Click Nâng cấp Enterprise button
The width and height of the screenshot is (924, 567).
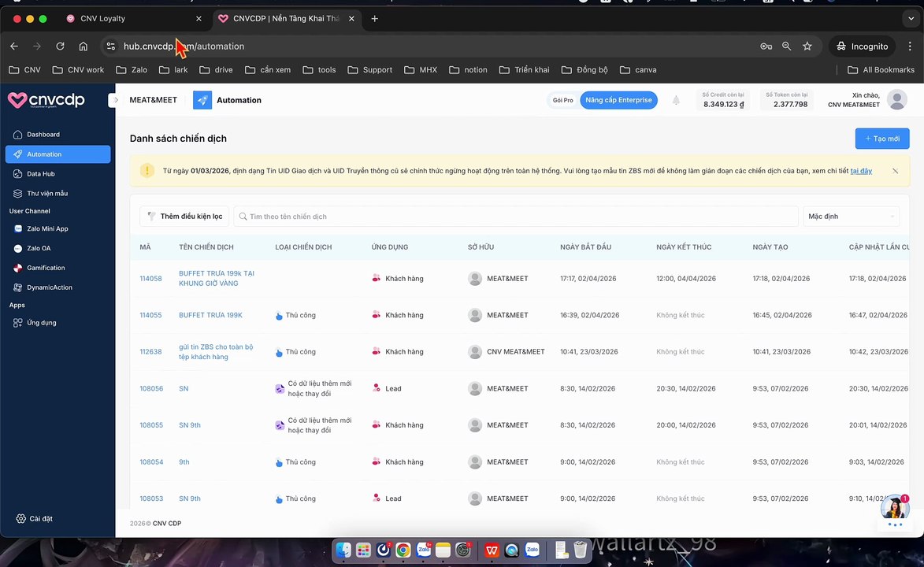pos(618,100)
